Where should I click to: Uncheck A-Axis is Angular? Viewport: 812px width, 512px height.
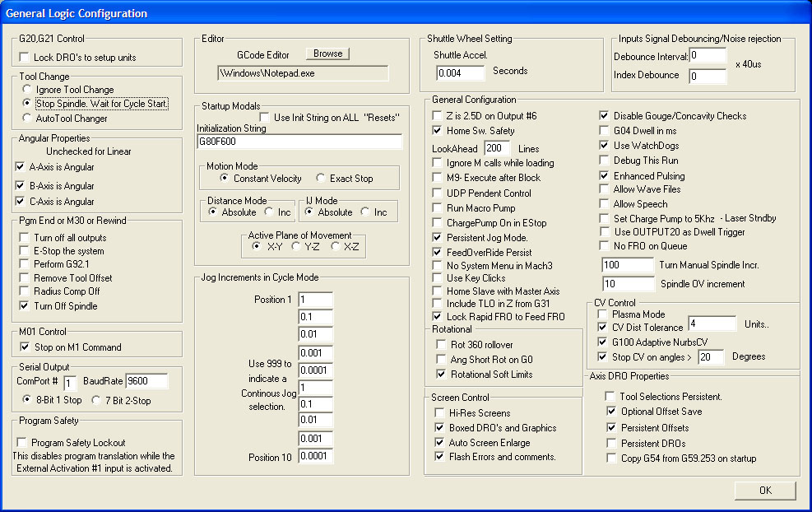tap(21, 167)
